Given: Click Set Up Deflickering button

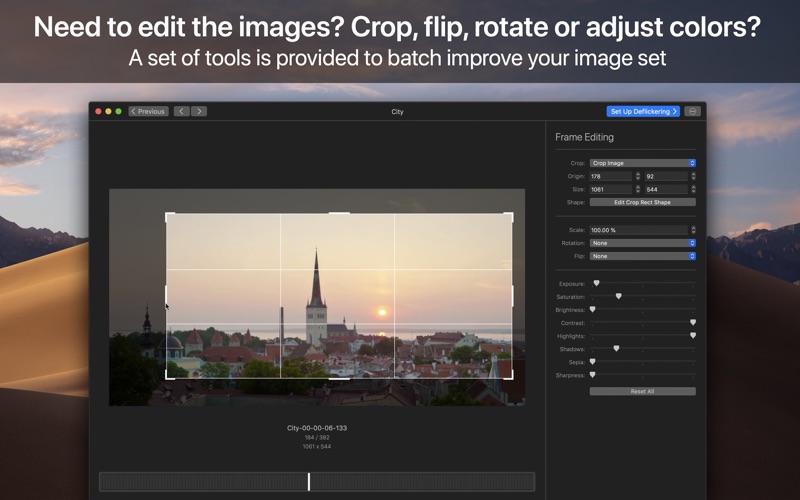Looking at the screenshot, I should pyautogui.click(x=643, y=111).
